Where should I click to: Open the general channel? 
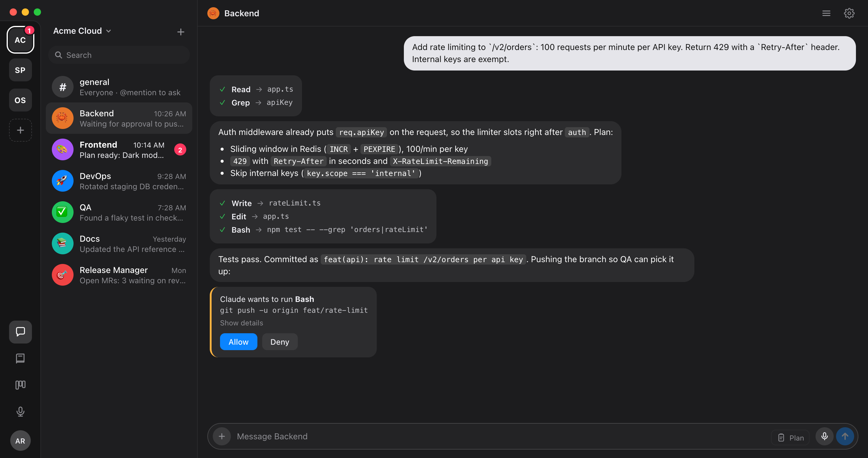pyautogui.click(x=119, y=87)
